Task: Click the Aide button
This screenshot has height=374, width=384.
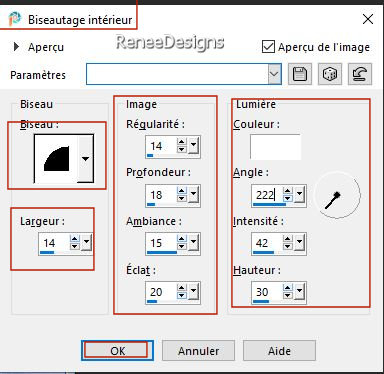Action: 279,351
